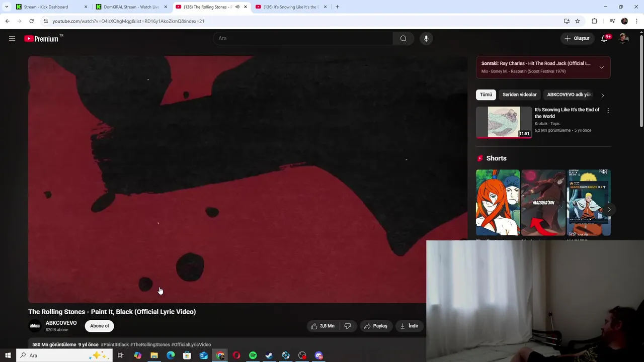This screenshot has width=644, height=362.
Task: Focus the YouTube Ara search field
Action: pyautogui.click(x=303, y=38)
